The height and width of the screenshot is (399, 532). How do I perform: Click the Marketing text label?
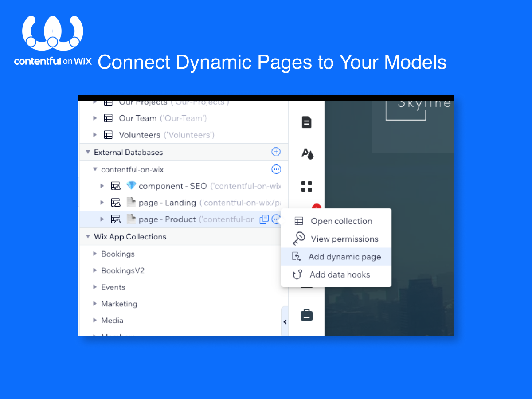(119, 304)
